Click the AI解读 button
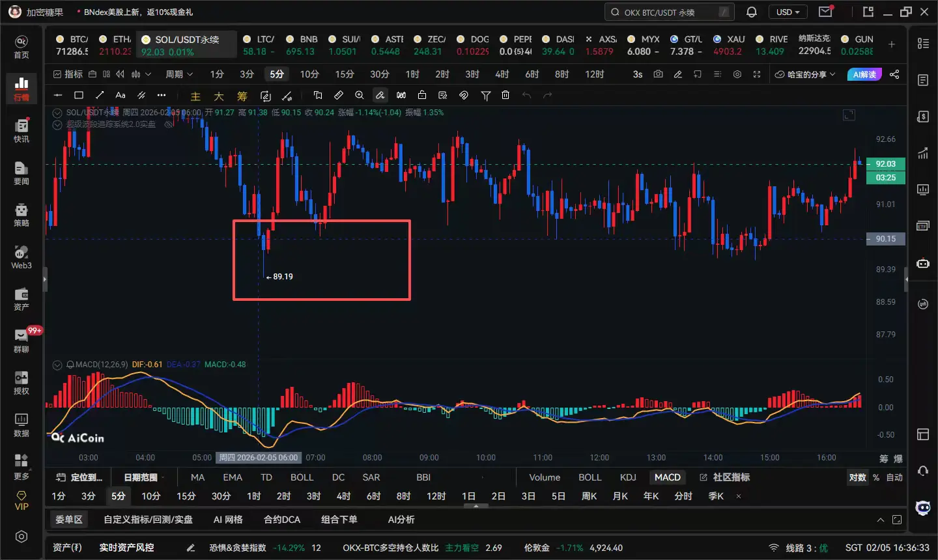 [864, 74]
